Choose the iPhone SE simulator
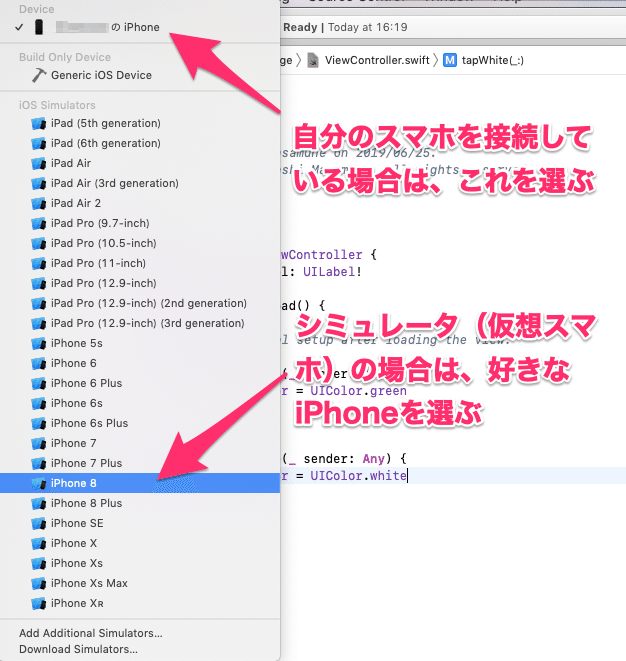Viewport: 626px width, 661px height. click(x=140, y=523)
